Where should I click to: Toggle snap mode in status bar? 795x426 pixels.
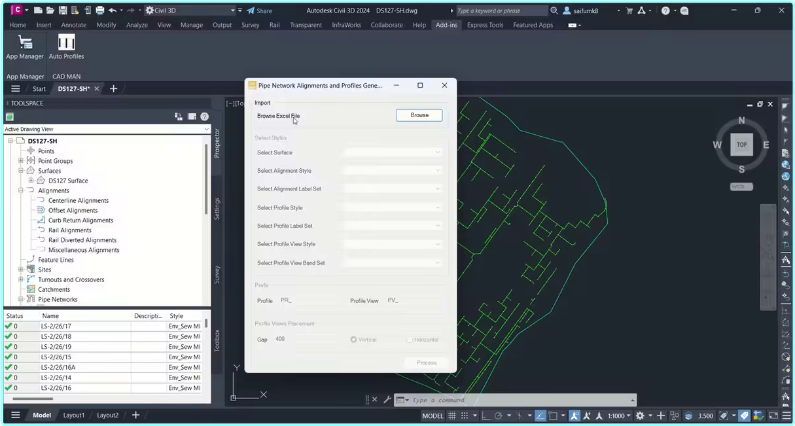[x=464, y=416]
